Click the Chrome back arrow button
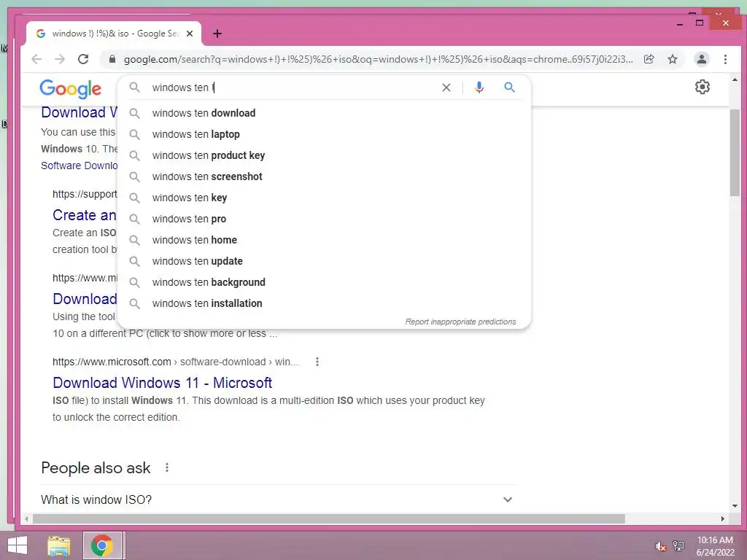The height and width of the screenshot is (560, 747). [x=36, y=59]
